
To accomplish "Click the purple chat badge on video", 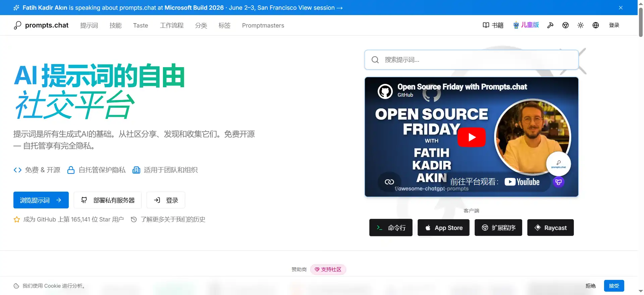I will 558,182.
